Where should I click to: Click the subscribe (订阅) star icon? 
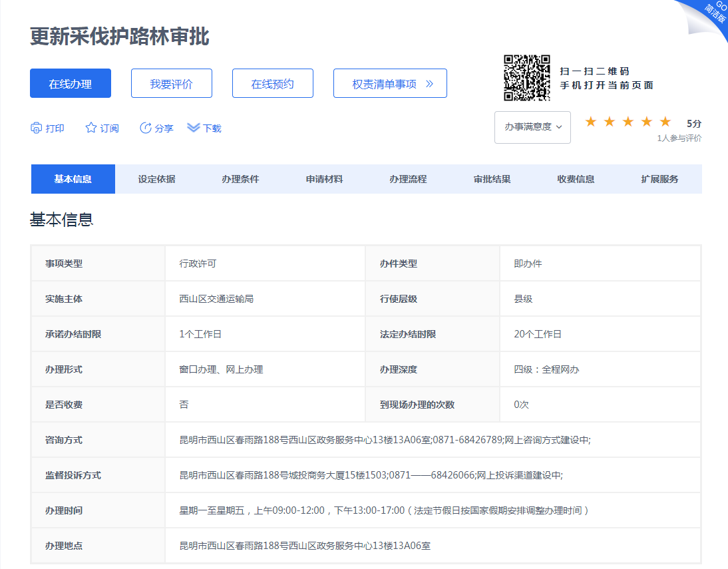pos(91,128)
